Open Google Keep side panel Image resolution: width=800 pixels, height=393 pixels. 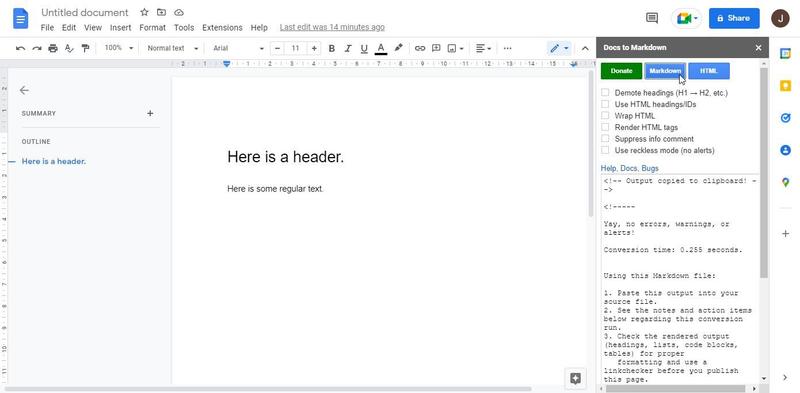tap(785, 86)
